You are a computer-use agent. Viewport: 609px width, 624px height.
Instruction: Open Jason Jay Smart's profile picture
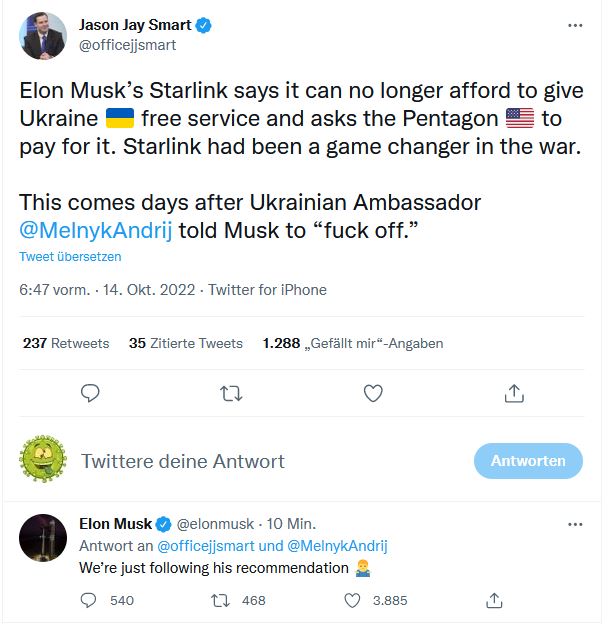43,37
